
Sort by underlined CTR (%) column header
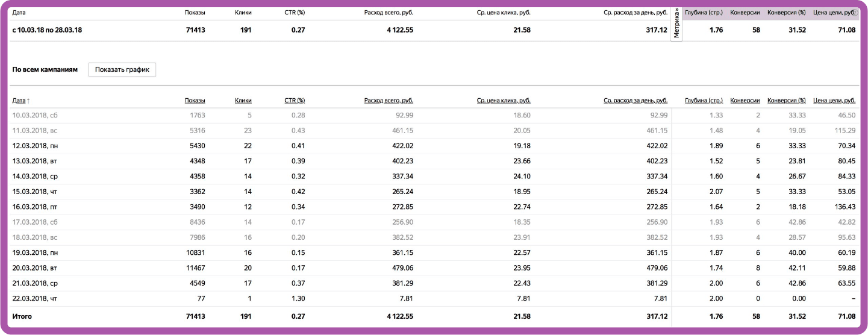295,101
